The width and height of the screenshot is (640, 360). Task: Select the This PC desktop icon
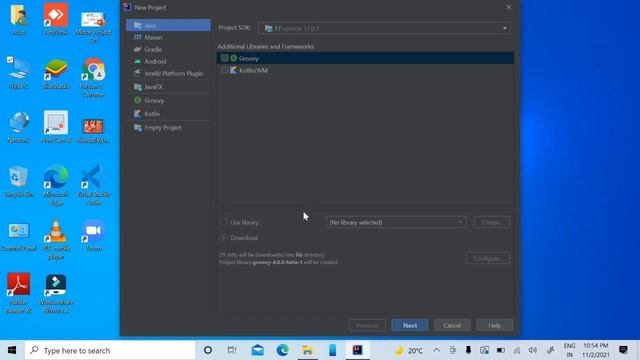pos(18,74)
